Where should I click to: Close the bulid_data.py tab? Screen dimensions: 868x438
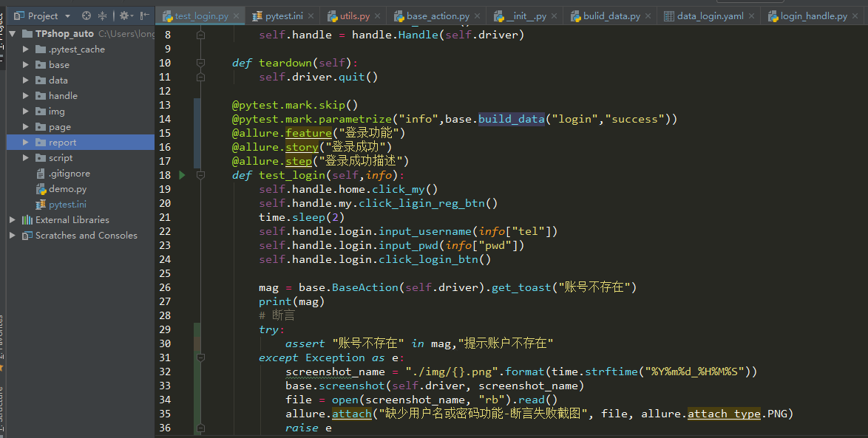648,16
